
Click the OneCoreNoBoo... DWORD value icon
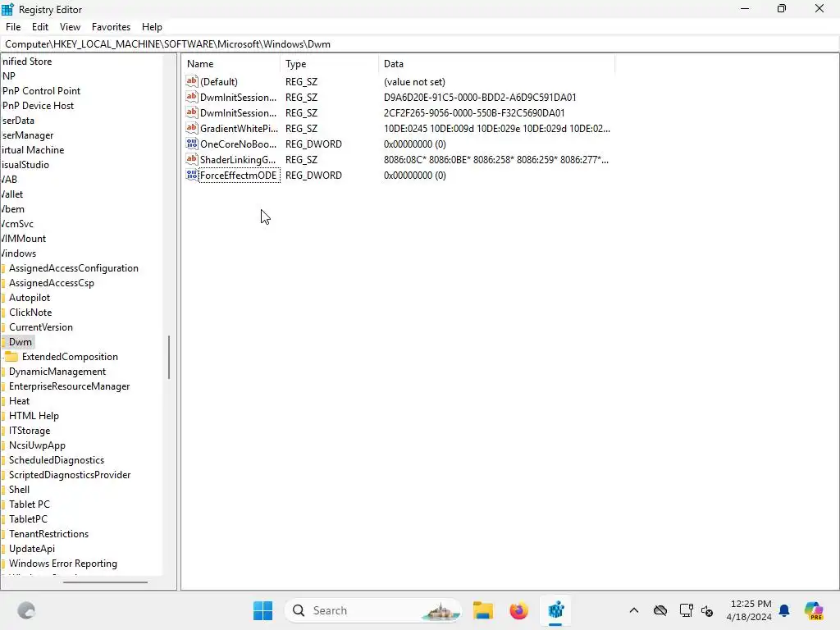(x=192, y=144)
